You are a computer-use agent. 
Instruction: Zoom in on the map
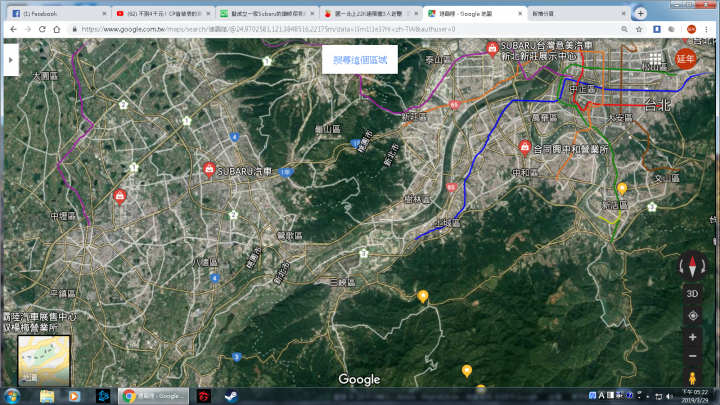692,338
